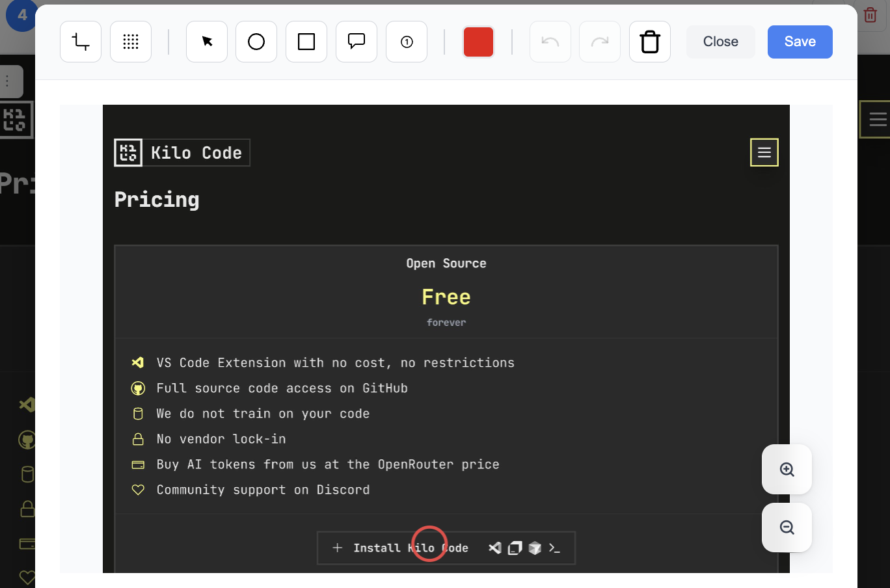Open the Kilo Code hamburger menu
The image size is (890, 588).
pyautogui.click(x=764, y=152)
